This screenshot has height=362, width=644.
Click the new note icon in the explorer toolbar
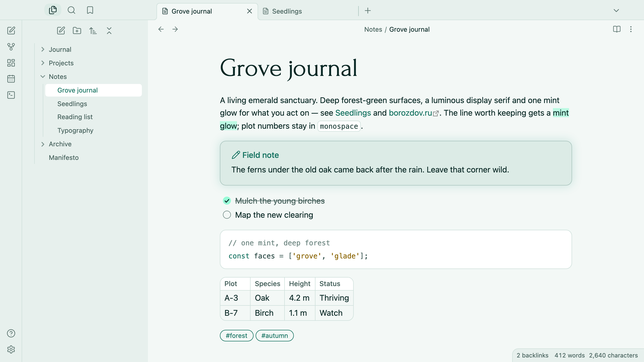[x=61, y=31]
